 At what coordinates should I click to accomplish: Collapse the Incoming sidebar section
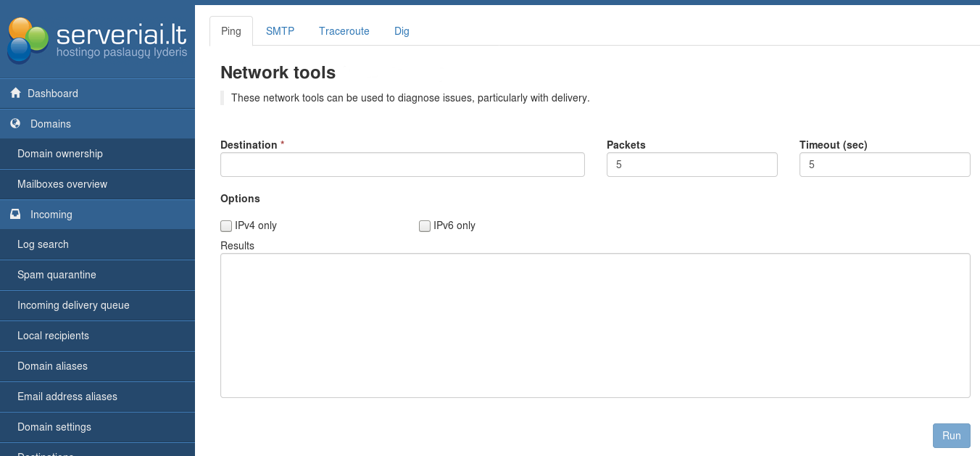51,215
